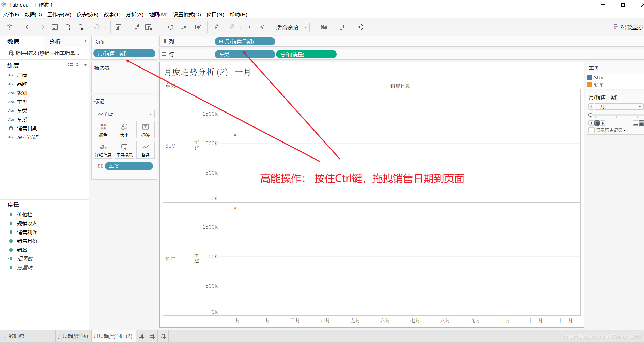This screenshot has height=343, width=644.
Task: Click 总和(销量) pill on Rows shelf
Action: click(x=306, y=54)
